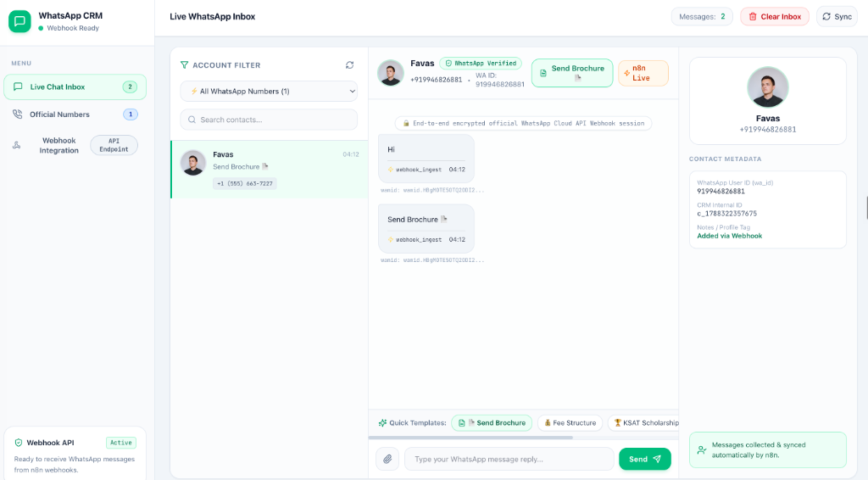
Task: Open the Live Chat Inbox menu item
Action: tap(75, 87)
